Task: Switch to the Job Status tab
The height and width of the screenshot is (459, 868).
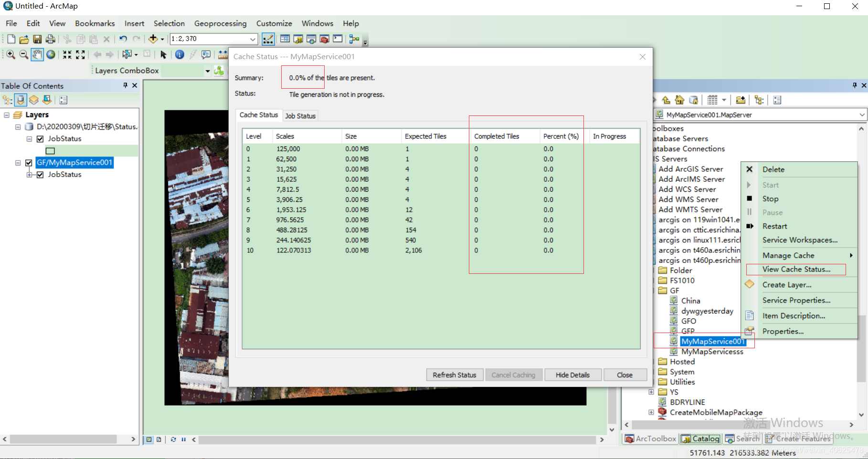Action: 300,116
